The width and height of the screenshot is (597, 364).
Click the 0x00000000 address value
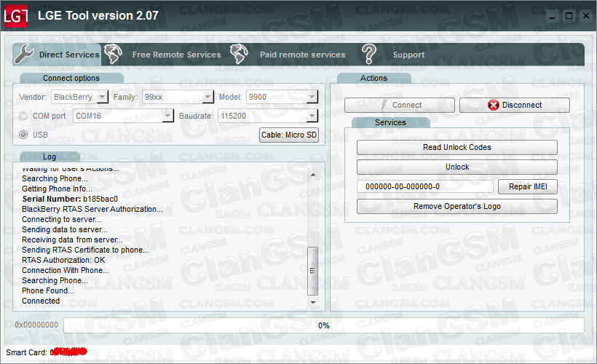click(36, 325)
